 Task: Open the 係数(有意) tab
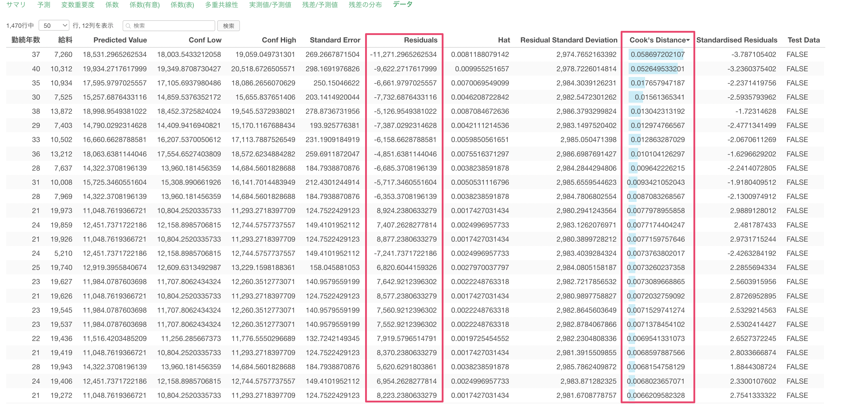pos(144,5)
